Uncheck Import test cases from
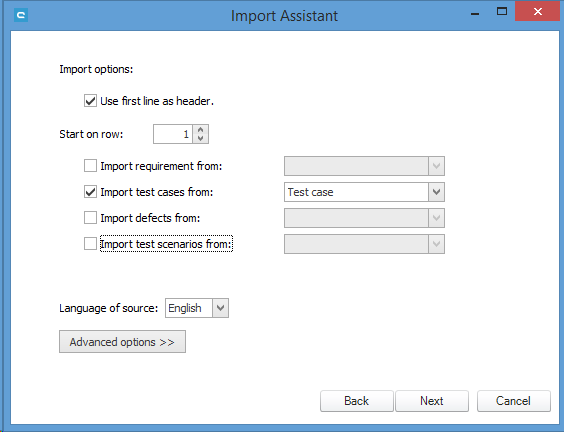 pyautogui.click(x=90, y=192)
